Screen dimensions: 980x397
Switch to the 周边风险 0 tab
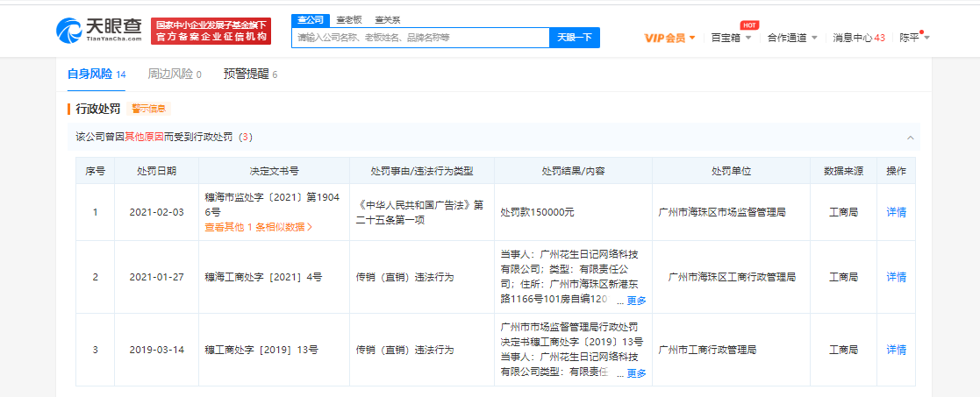(x=175, y=74)
